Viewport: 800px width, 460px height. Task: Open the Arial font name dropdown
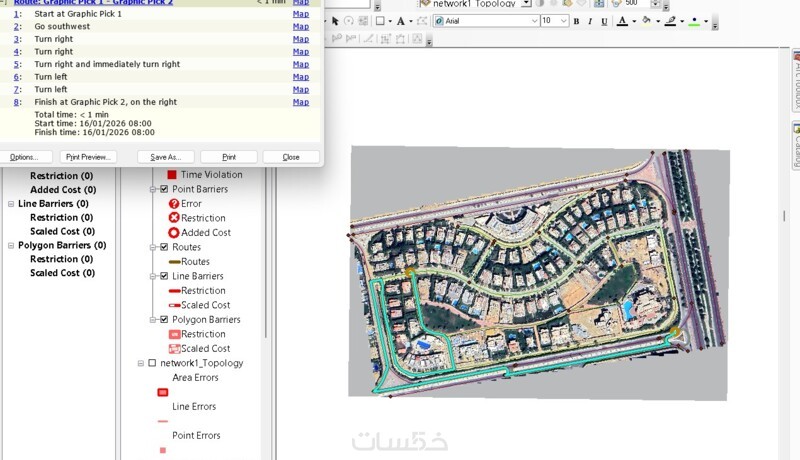coord(534,21)
